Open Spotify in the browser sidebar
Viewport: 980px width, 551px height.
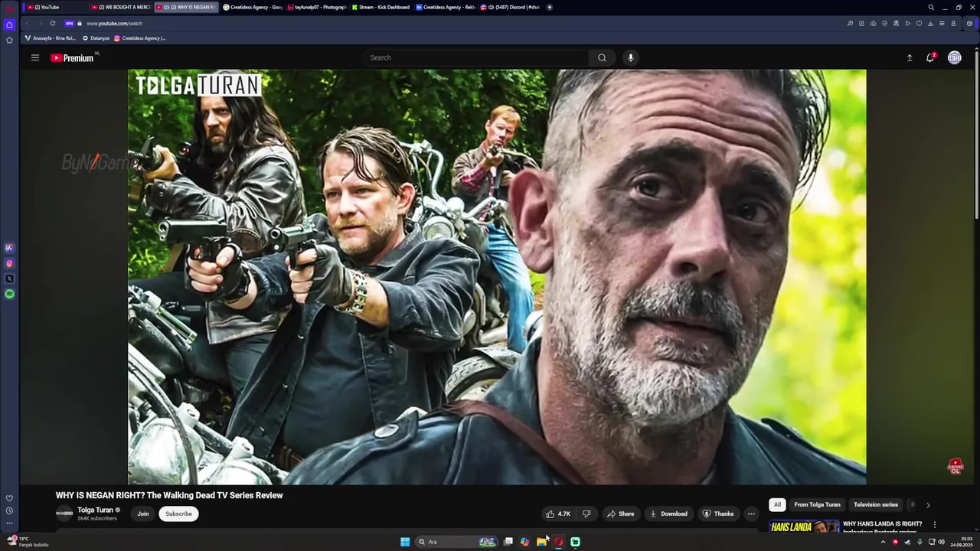(9, 294)
